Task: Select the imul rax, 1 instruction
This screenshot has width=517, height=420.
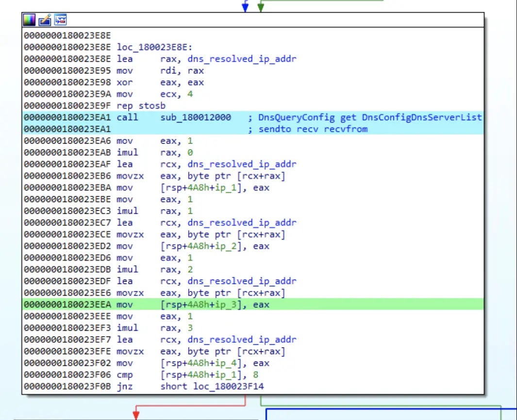Action: [155, 211]
